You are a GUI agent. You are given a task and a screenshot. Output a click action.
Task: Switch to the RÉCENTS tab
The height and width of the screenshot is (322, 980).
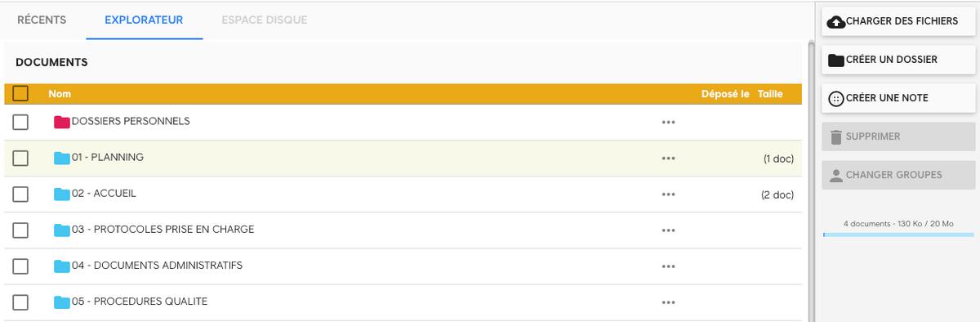coord(42,20)
